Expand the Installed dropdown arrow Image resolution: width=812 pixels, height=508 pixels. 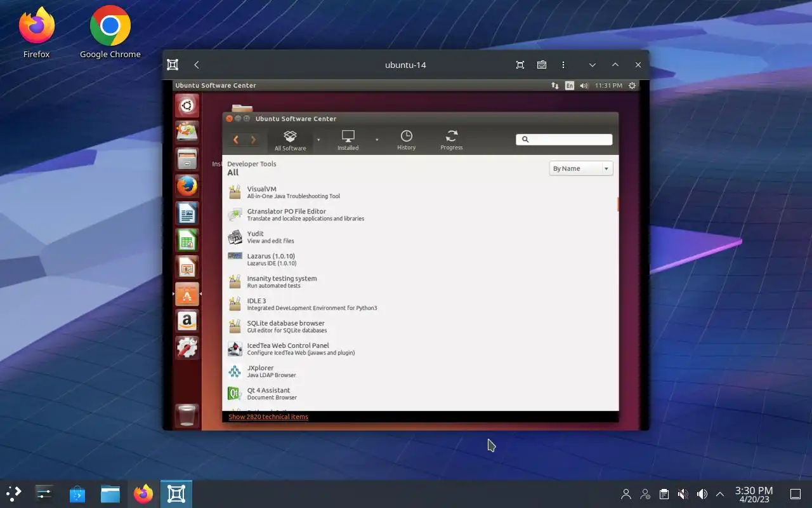coord(377,140)
